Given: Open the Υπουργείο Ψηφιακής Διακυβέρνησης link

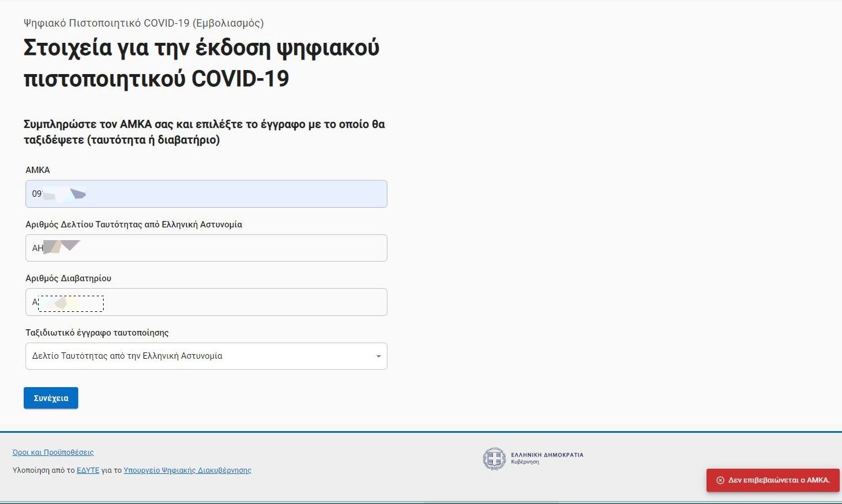Looking at the screenshot, I should (187, 470).
